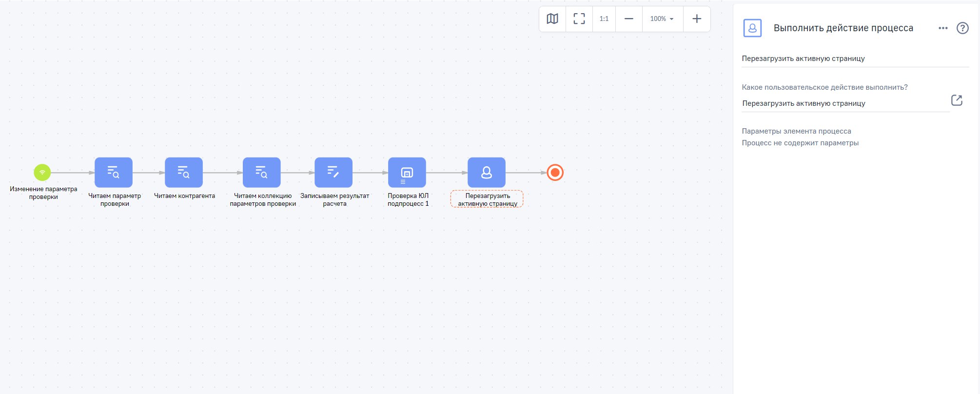Image resolution: width=980 pixels, height=394 pixels.
Task: Click the 'Процесс не содержит параметры' text
Action: point(800,143)
